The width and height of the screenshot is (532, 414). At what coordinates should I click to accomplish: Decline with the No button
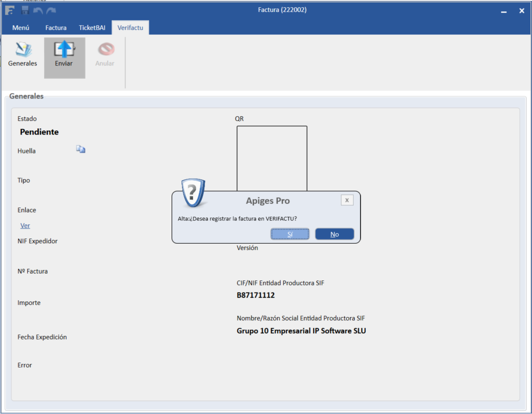pyautogui.click(x=335, y=234)
